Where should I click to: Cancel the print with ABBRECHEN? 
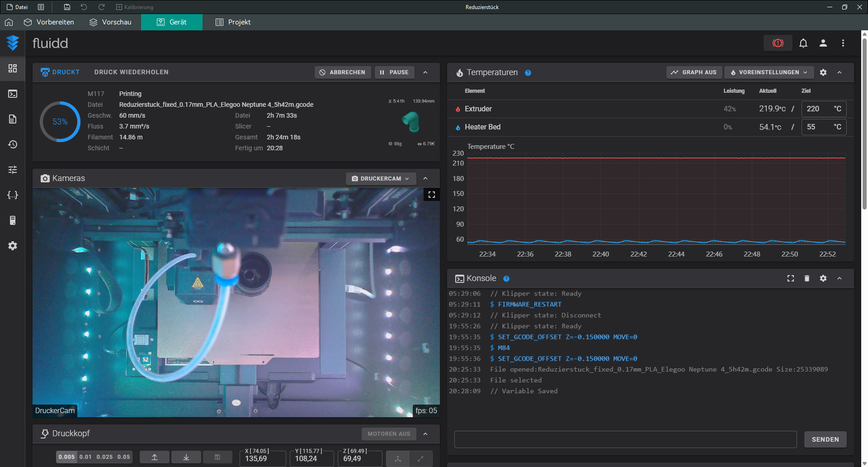tap(342, 72)
